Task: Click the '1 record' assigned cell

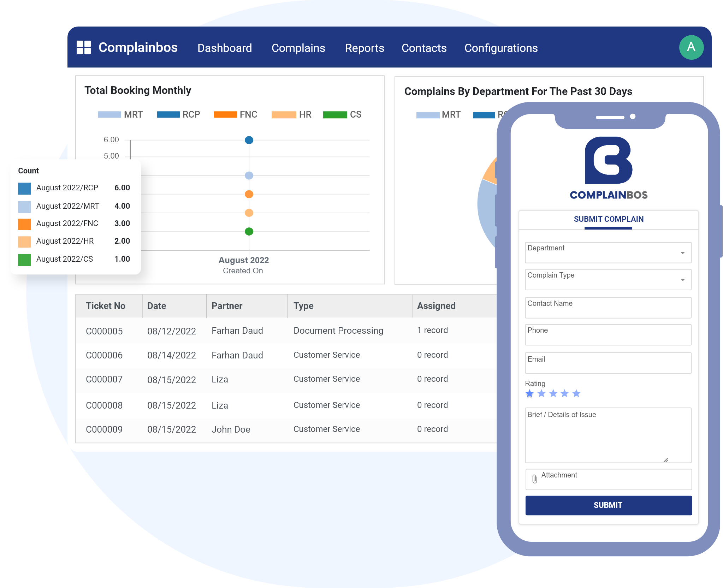Action: point(432,330)
